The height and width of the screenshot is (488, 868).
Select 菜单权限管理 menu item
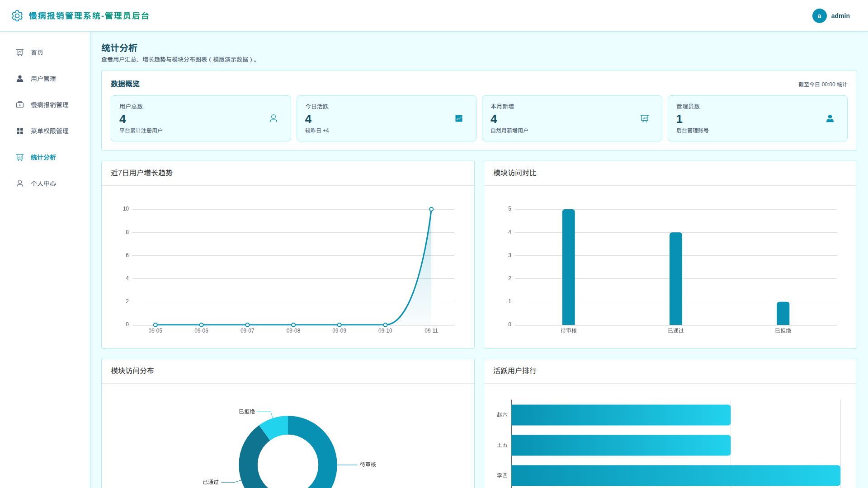45,131
